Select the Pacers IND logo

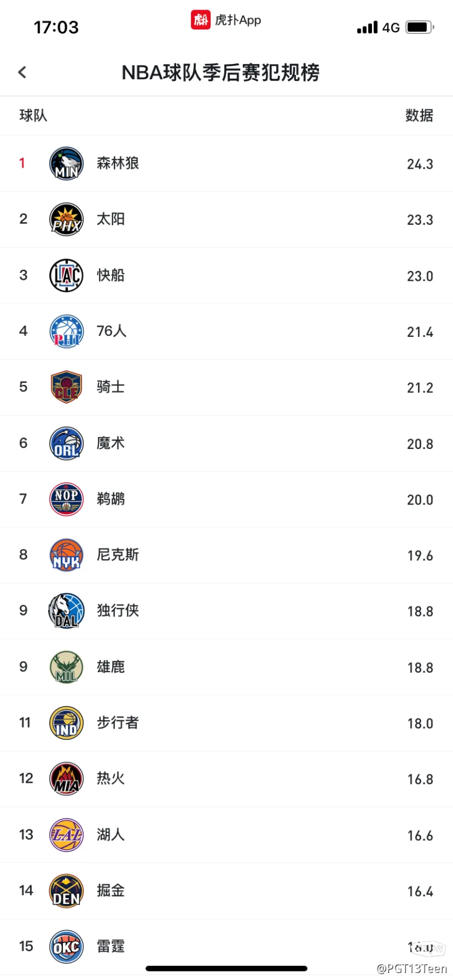(x=66, y=723)
